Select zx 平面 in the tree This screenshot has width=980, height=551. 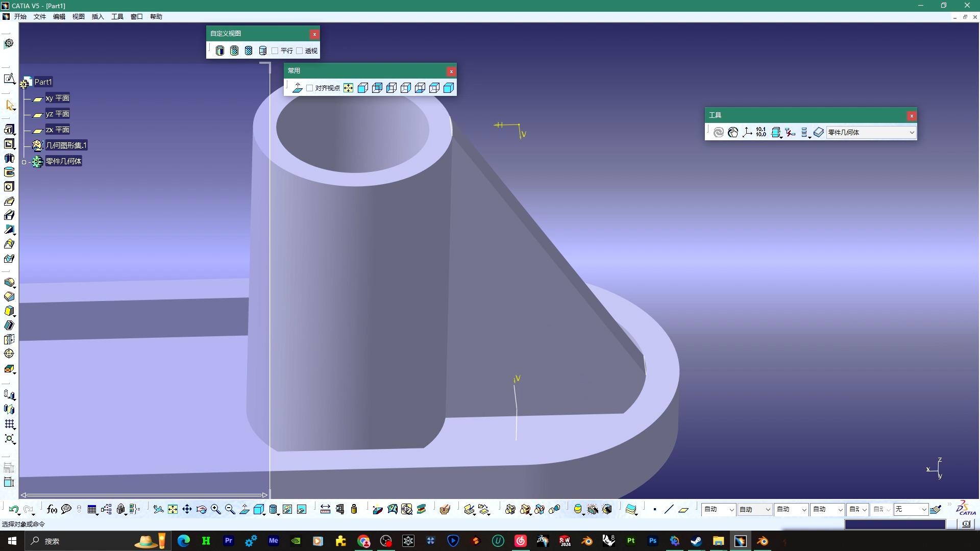tap(57, 130)
